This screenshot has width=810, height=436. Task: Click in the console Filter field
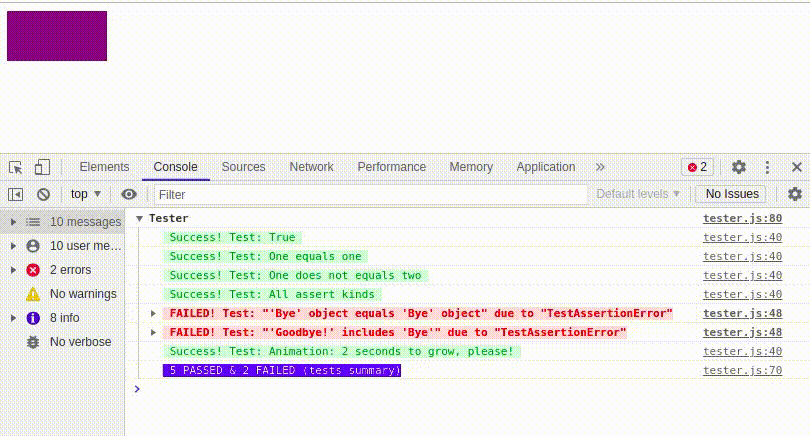point(370,194)
